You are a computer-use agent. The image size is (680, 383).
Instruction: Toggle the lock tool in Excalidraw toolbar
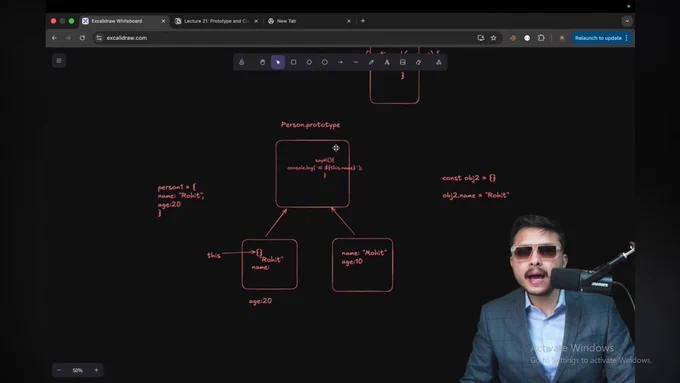[x=242, y=62]
